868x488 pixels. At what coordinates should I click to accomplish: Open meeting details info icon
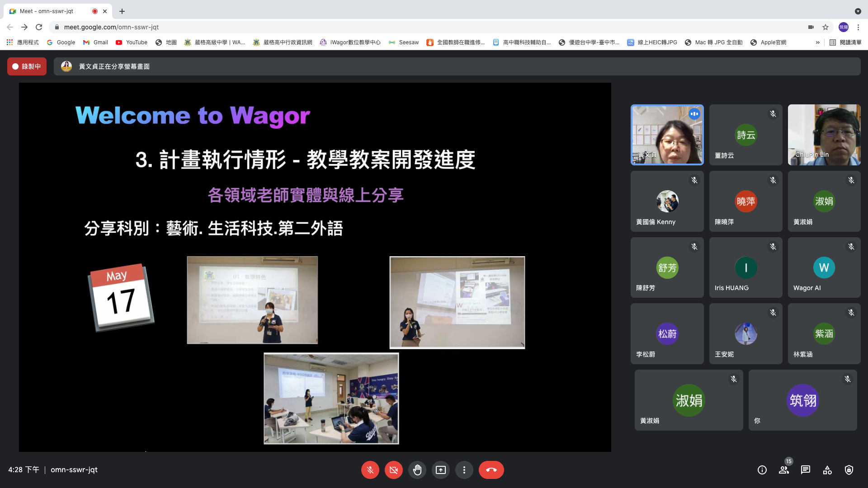click(x=762, y=470)
